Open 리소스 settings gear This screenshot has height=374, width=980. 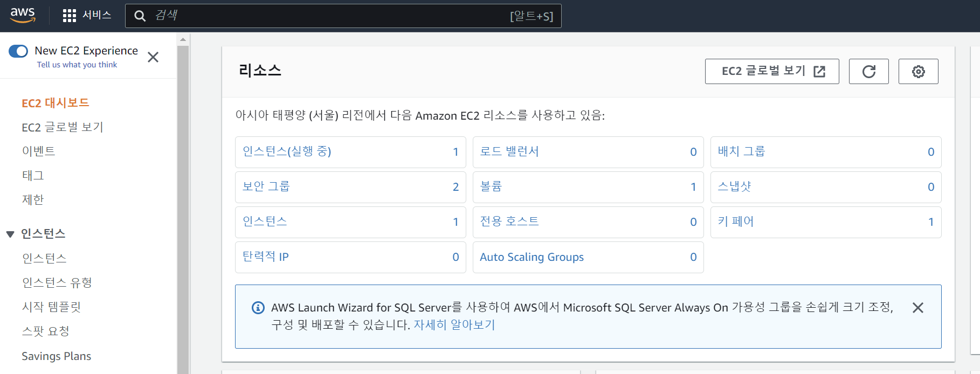coord(919,71)
